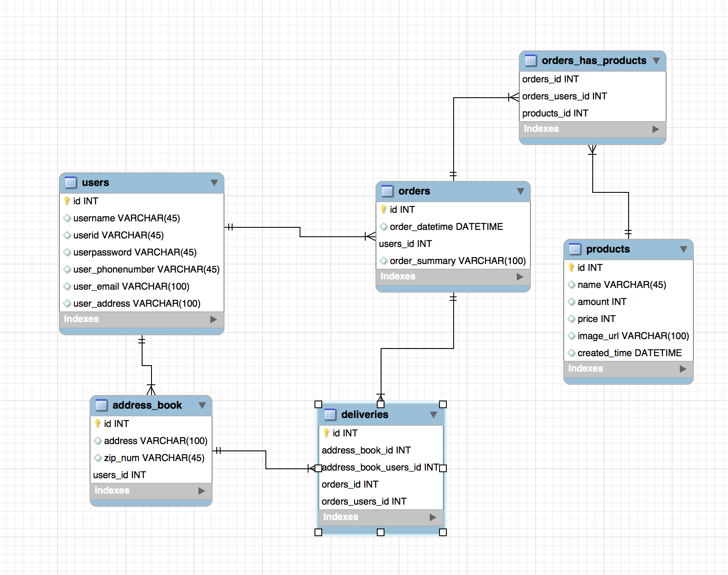Expand Indexes in orders_has_products table

point(655,129)
